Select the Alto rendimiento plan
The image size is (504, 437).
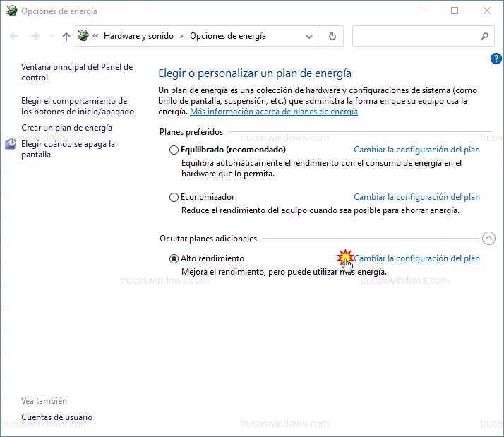click(x=174, y=258)
